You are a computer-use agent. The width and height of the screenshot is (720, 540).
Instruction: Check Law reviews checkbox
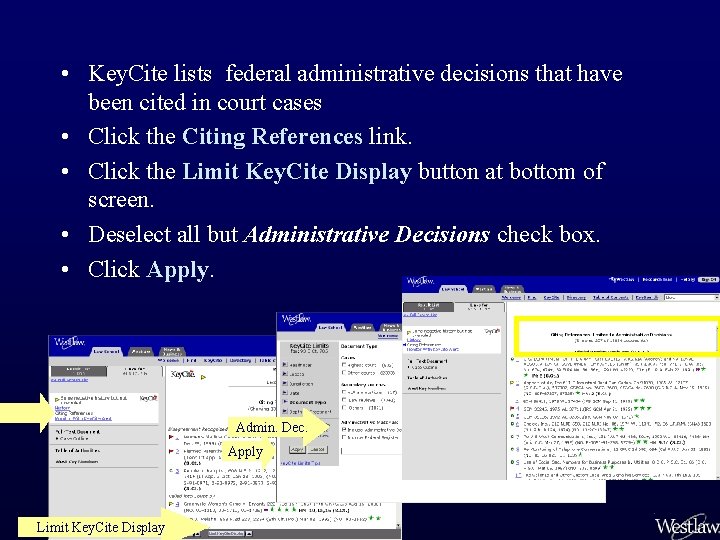point(343,399)
